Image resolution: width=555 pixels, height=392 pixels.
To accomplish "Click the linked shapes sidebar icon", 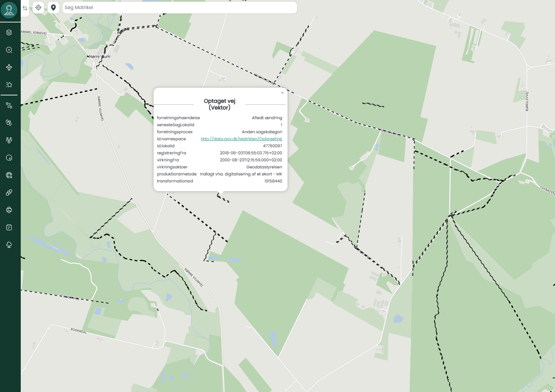I will click(9, 192).
